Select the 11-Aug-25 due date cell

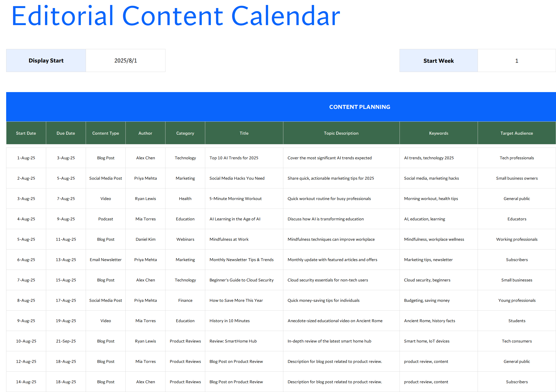66,239
